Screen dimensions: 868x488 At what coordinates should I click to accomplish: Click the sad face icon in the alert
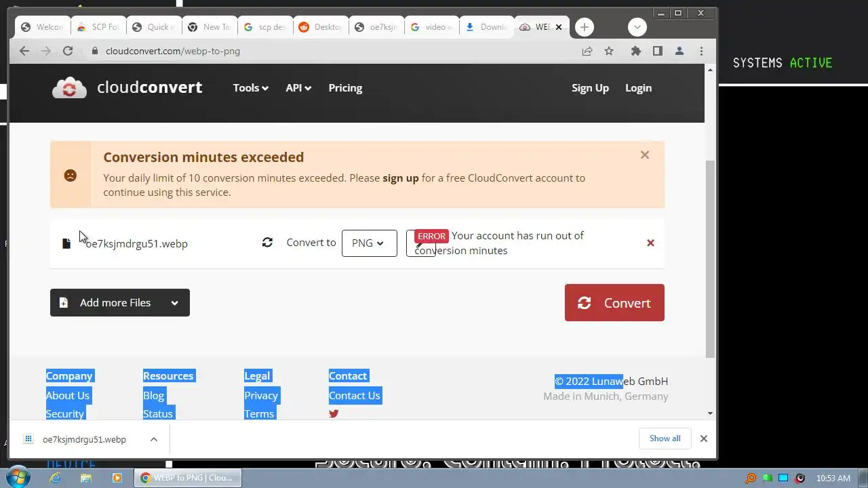[x=70, y=176]
